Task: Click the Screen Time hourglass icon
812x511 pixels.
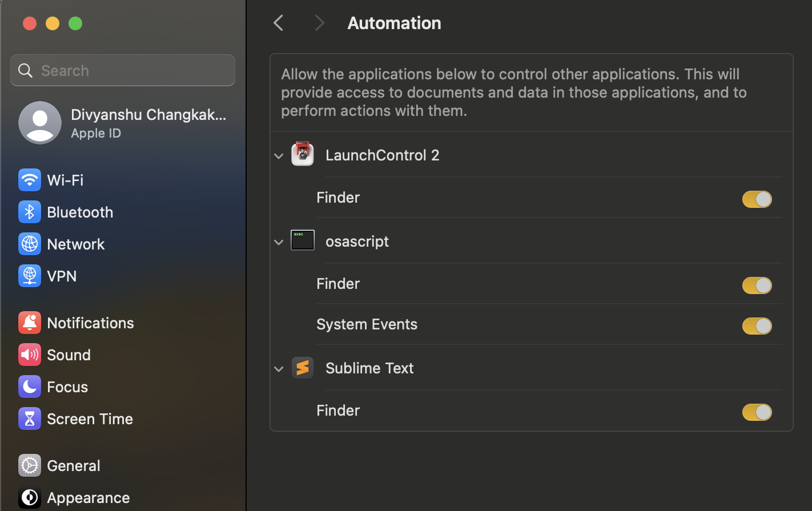Action: pyautogui.click(x=29, y=419)
